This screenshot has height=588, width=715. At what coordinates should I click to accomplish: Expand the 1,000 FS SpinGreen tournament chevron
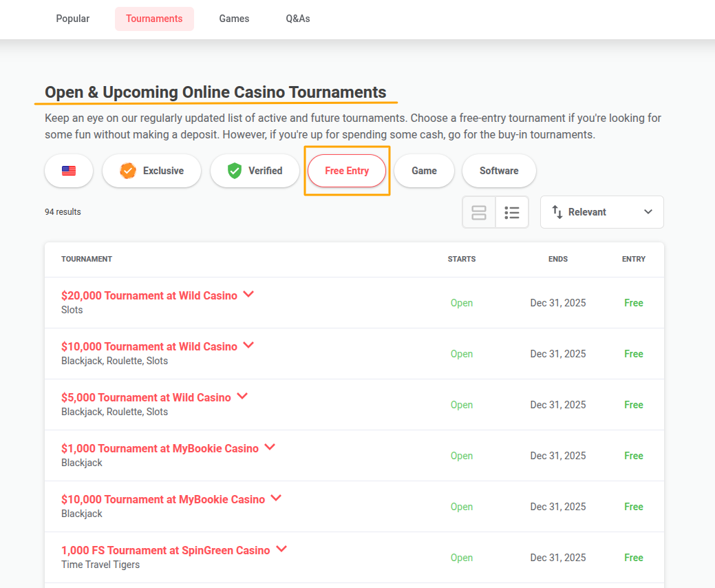point(281,549)
